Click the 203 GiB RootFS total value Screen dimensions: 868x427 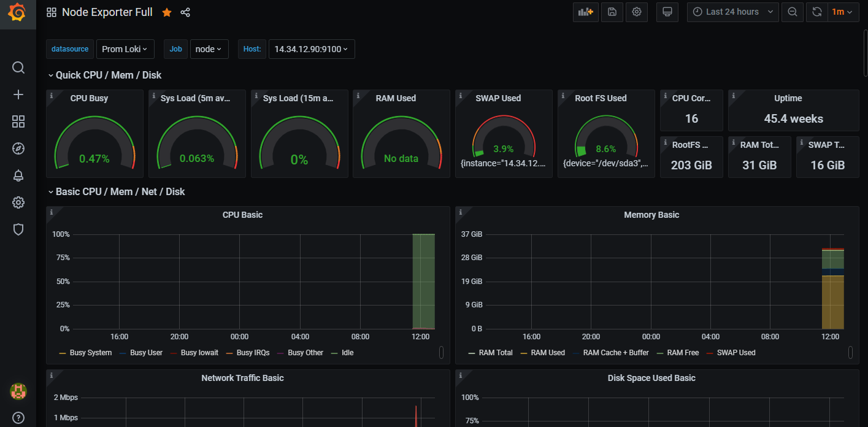point(691,165)
